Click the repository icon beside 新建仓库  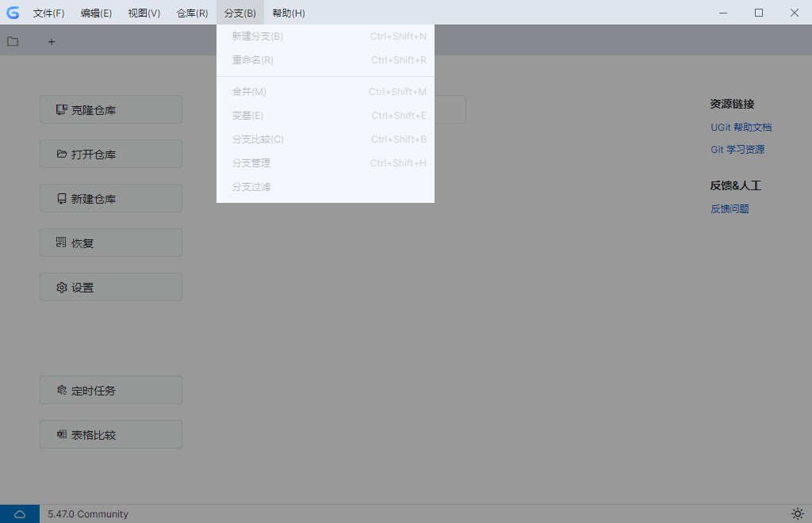62,199
